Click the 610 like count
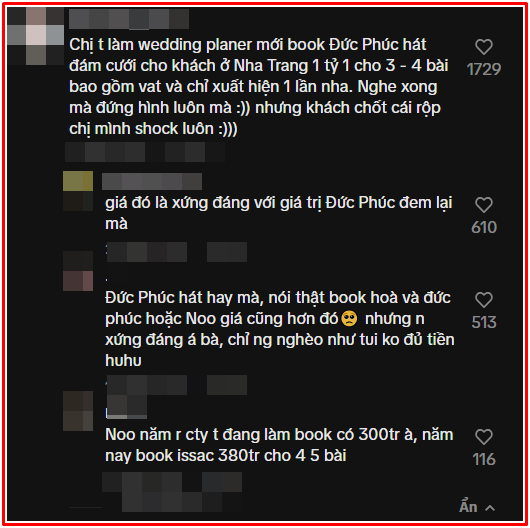The image size is (530, 528). click(484, 227)
